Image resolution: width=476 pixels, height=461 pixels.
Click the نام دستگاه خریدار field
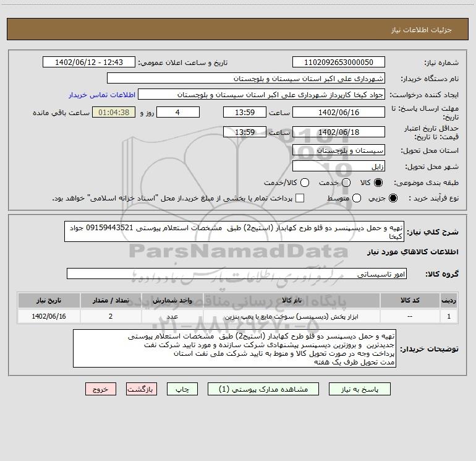click(246, 79)
